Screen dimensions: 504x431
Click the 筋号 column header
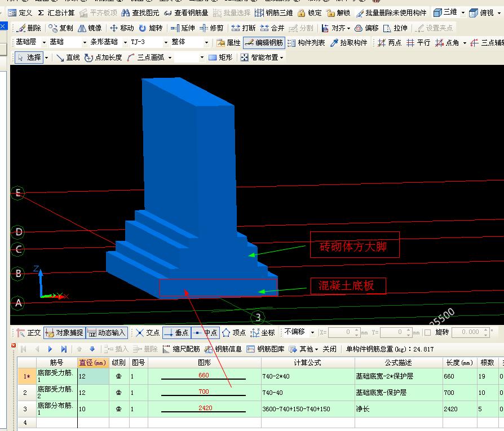pos(56,363)
